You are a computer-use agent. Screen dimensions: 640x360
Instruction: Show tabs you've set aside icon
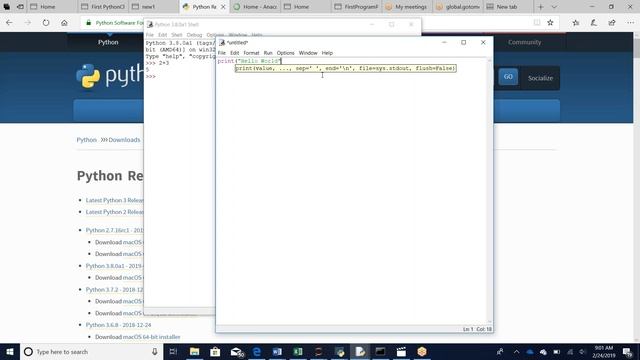[7, 7]
